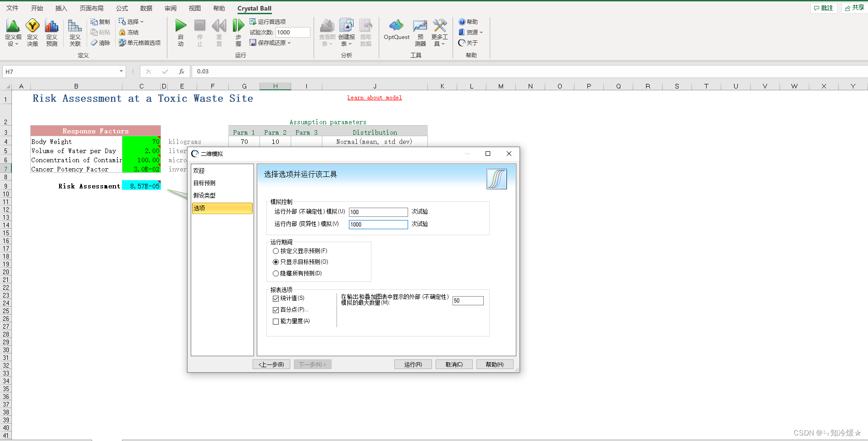Image resolution: width=868 pixels, height=441 pixels.
Task: Go back with the 上一步(B) button
Action: coord(271,364)
